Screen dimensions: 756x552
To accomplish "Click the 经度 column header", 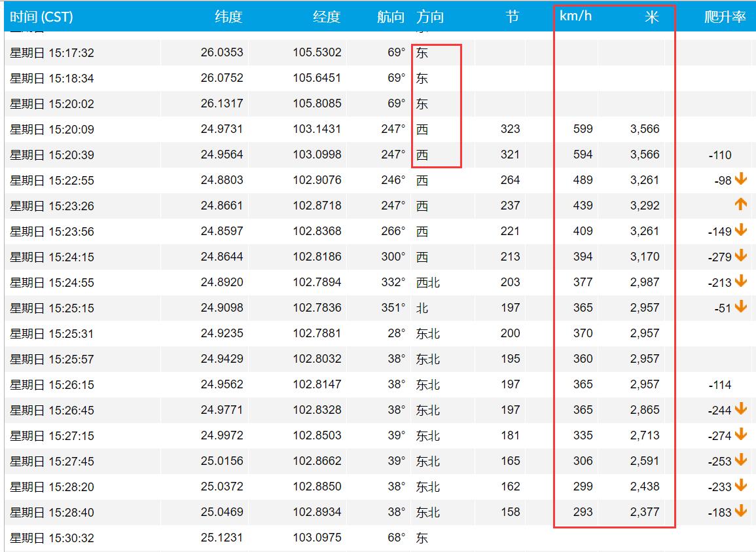I will [x=327, y=17].
